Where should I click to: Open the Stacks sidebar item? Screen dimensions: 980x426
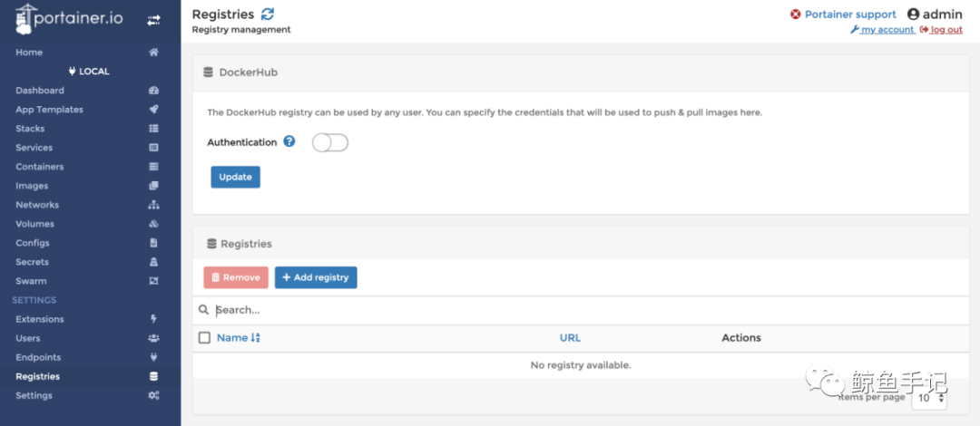point(30,129)
